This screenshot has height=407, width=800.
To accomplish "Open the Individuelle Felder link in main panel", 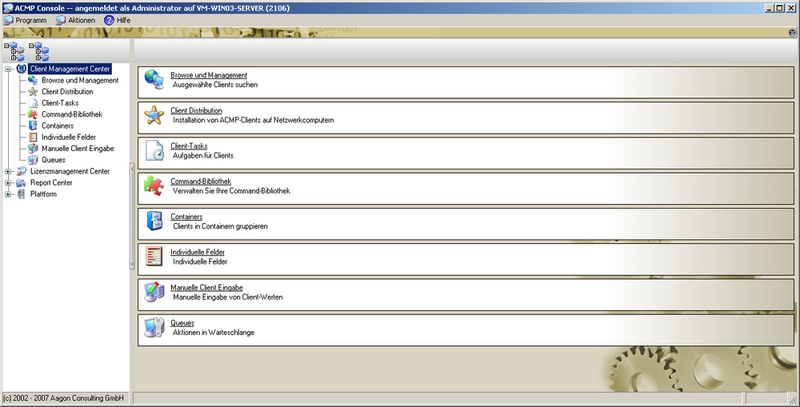I will (x=197, y=252).
